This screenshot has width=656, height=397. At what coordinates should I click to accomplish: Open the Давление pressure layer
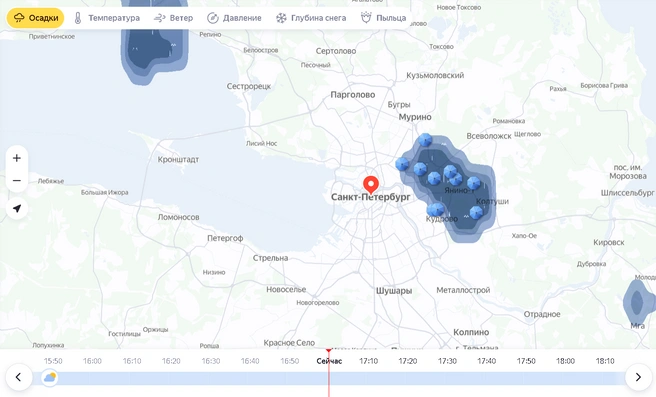tap(234, 18)
